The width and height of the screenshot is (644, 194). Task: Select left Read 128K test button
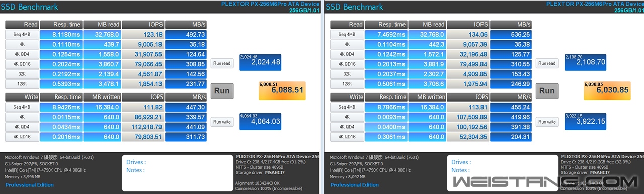pos(22,84)
